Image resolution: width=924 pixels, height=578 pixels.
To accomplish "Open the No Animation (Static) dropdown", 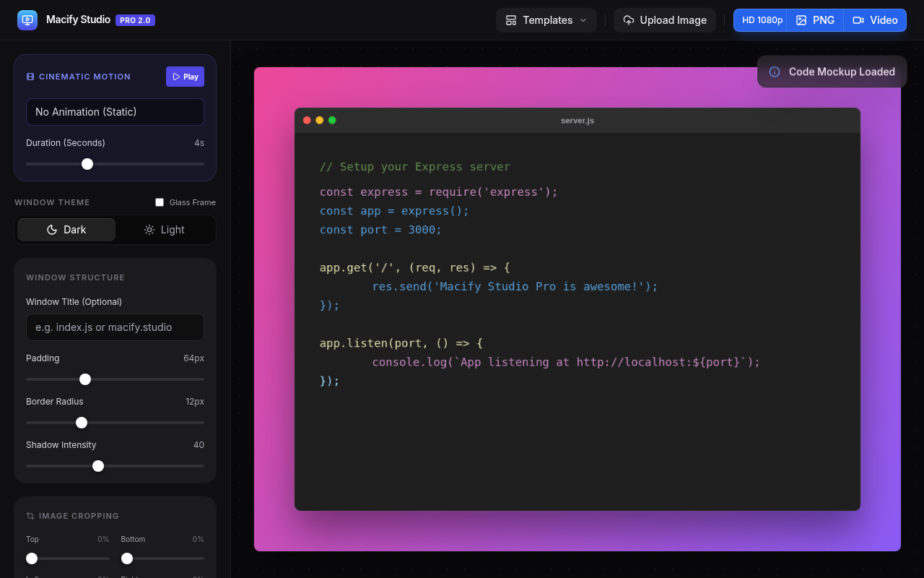I will click(x=115, y=112).
